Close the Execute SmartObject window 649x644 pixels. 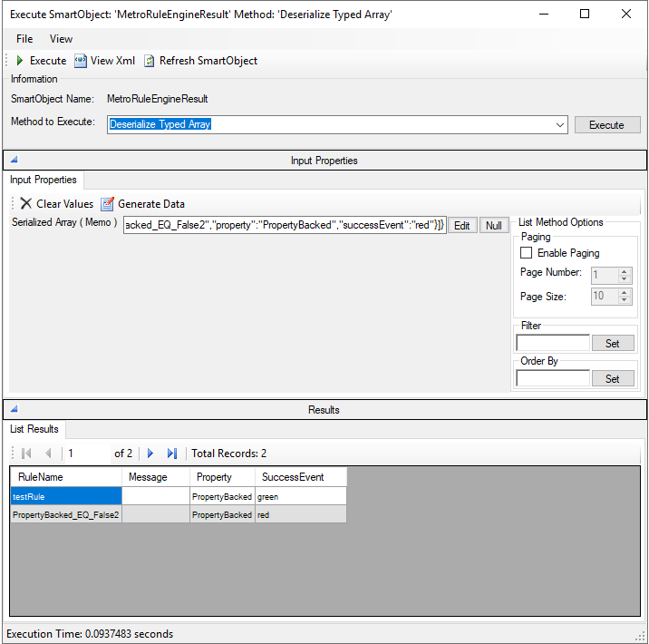(625, 14)
